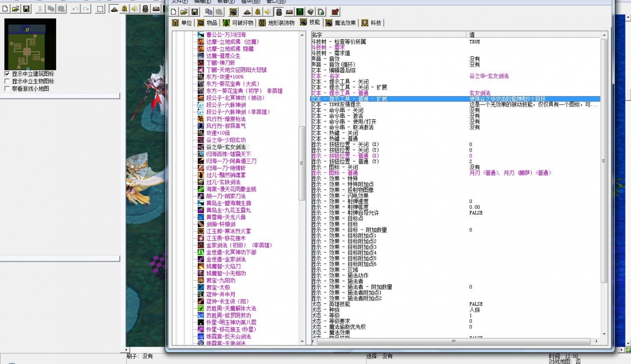Open Trigger Editor in main editor toolbar
This screenshot has width=631, height=364.
124,9
